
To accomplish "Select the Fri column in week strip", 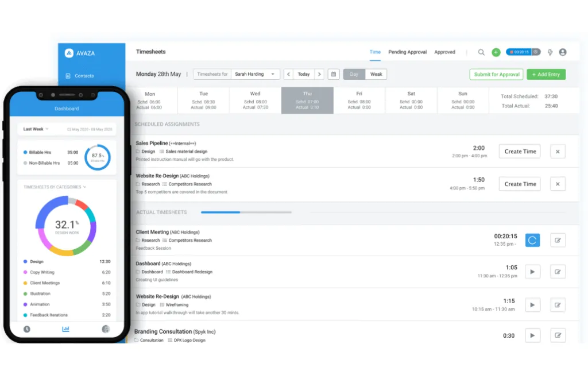I will pyautogui.click(x=359, y=100).
